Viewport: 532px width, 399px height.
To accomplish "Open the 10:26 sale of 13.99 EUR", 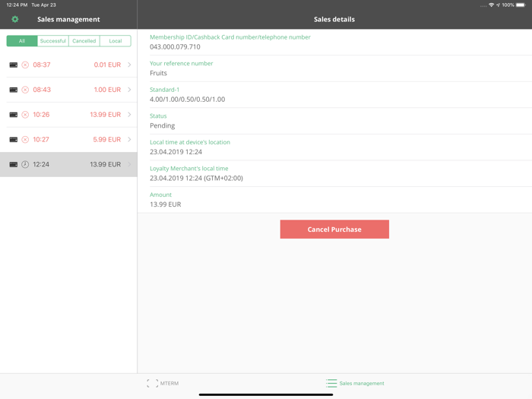I will 68,115.
